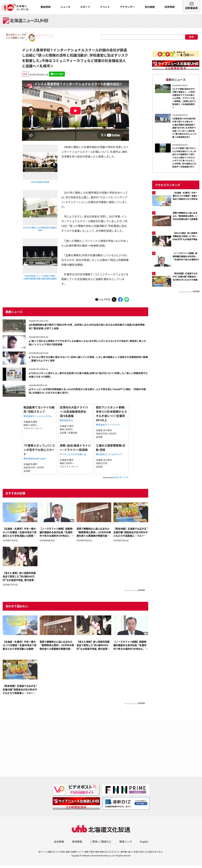Share the article via the green LINE icon
The width and height of the screenshot is (202, 868).
(x=127, y=299)
